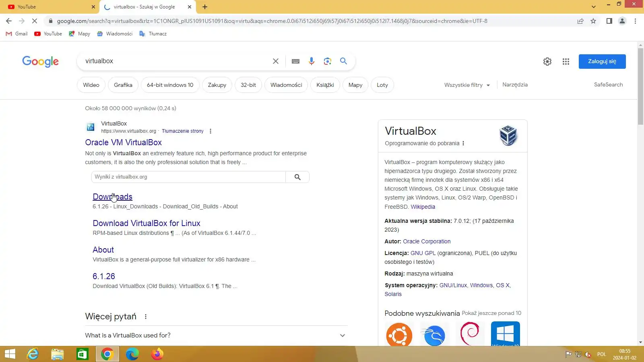Viewport: 644px width, 362px height.
Task: Search by image with Google Lens icon
Action: pos(328,61)
